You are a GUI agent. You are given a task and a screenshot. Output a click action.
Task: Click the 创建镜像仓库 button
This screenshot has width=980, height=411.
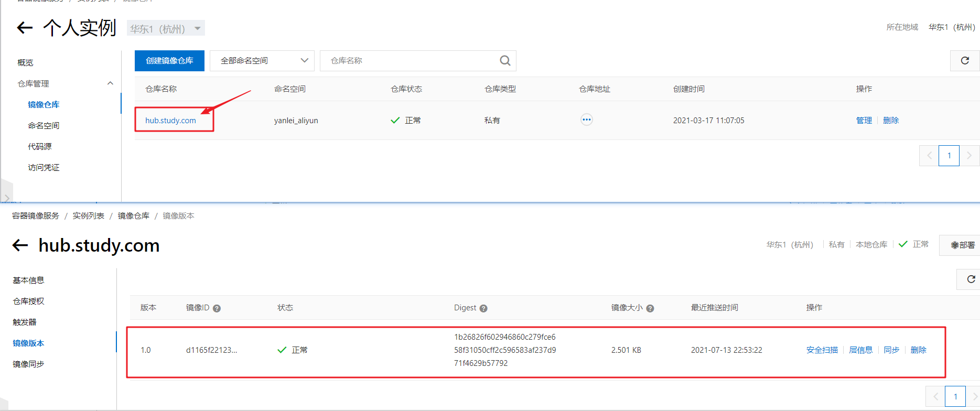[x=169, y=61]
